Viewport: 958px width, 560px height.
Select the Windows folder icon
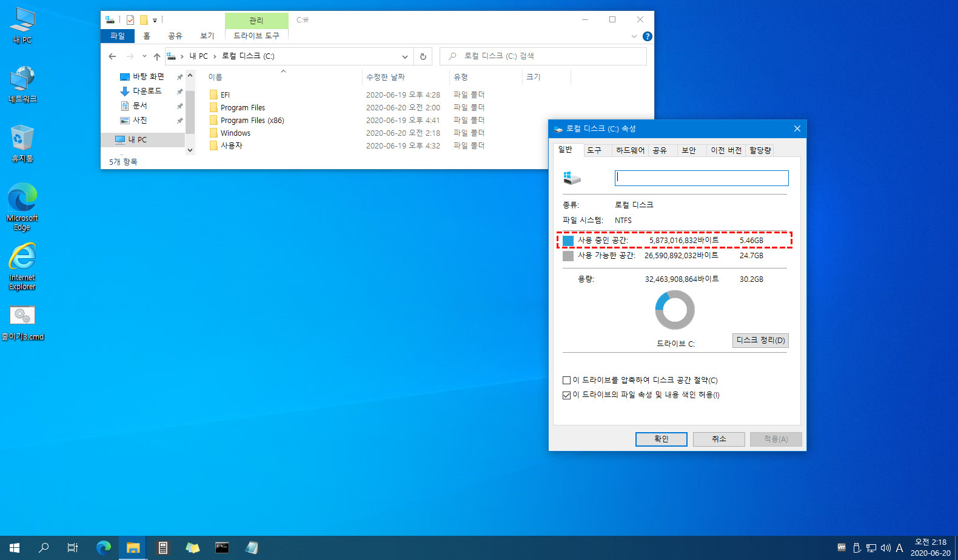213,133
